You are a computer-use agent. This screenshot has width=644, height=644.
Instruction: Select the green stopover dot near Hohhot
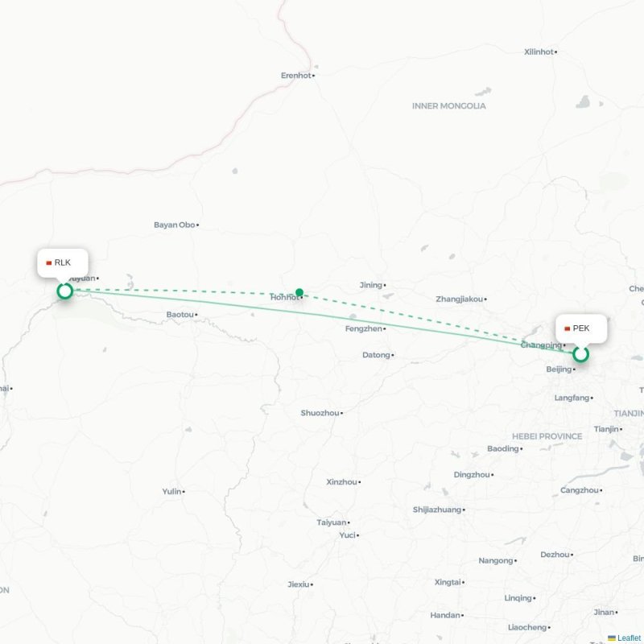pyautogui.click(x=299, y=292)
